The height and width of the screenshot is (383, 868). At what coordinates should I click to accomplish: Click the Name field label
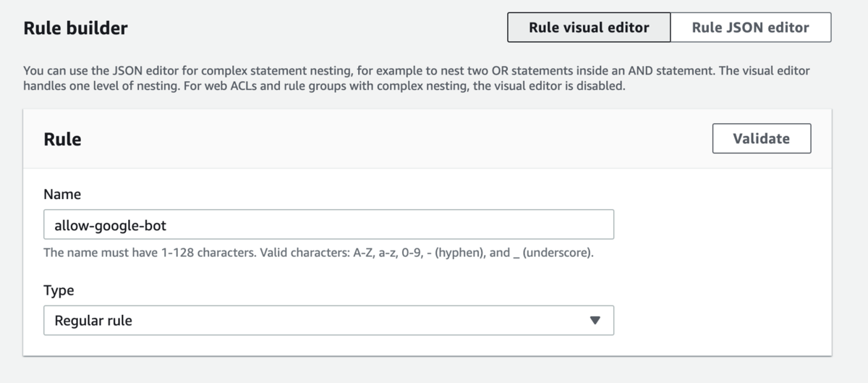pos(62,194)
